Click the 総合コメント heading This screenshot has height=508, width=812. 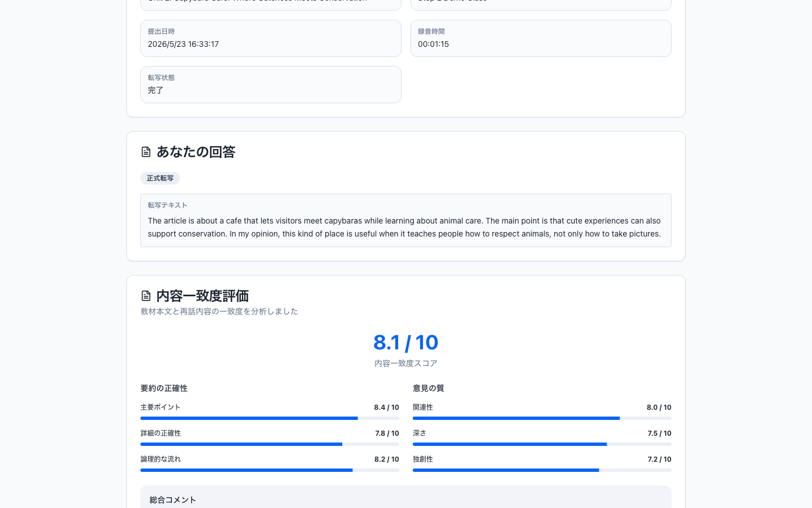173,500
